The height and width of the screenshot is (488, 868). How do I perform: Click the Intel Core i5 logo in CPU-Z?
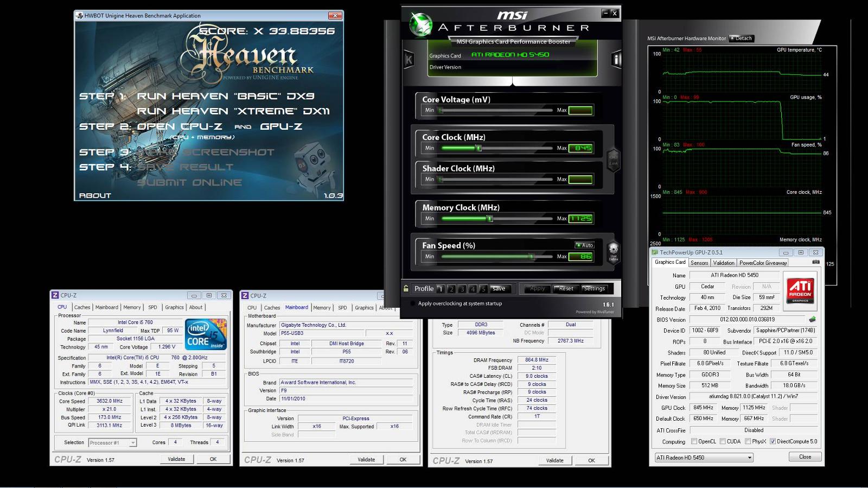(206, 334)
